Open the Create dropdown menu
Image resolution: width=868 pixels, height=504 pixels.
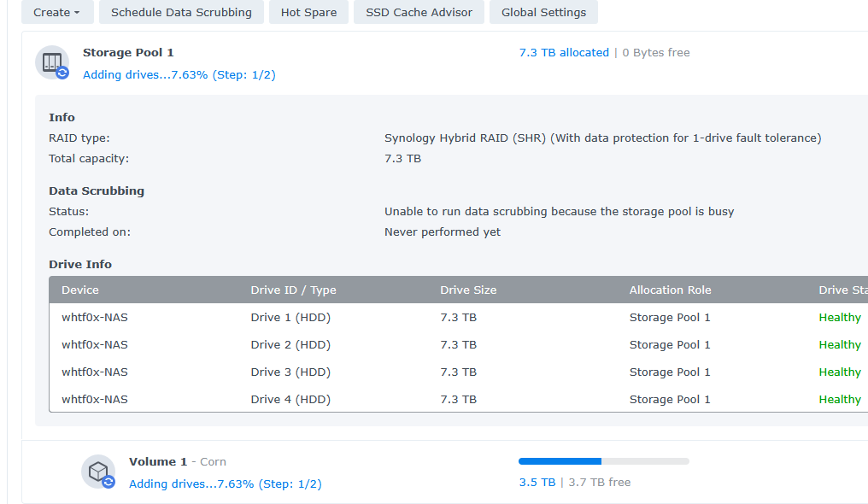56,12
